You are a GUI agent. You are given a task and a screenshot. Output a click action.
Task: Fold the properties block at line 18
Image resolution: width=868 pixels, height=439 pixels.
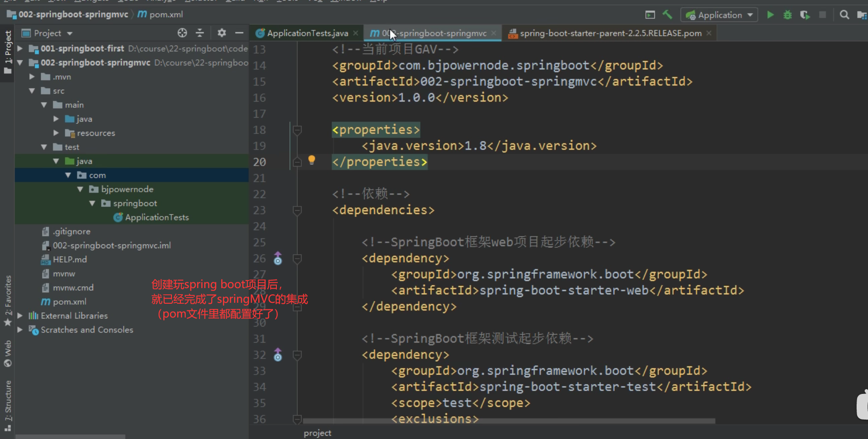pyautogui.click(x=297, y=130)
